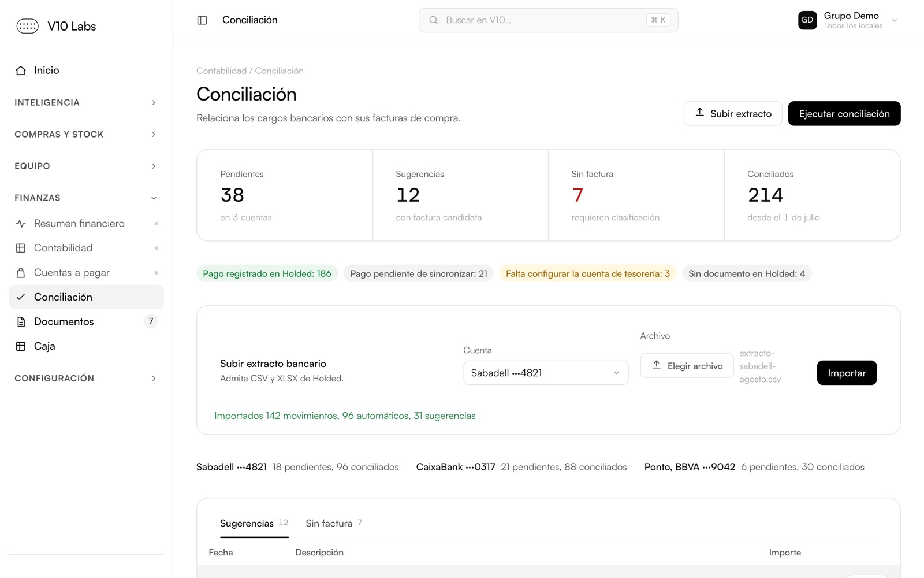
Task: Click the Descripción column header
Action: tap(319, 553)
